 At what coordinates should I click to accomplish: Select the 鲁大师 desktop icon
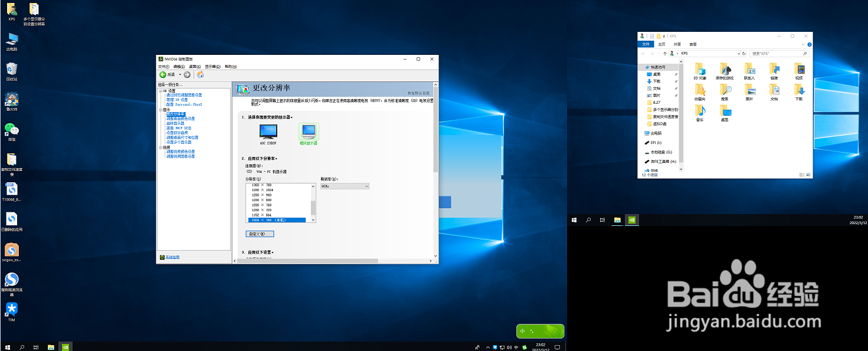tap(12, 101)
